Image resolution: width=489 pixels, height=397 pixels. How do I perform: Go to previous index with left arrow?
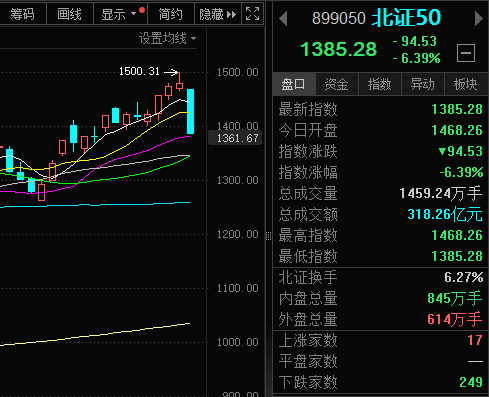pos(283,19)
